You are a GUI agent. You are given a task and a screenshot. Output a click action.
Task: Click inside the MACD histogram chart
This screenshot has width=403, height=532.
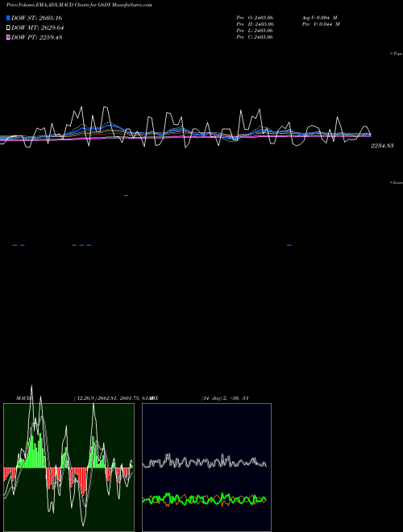69,468
